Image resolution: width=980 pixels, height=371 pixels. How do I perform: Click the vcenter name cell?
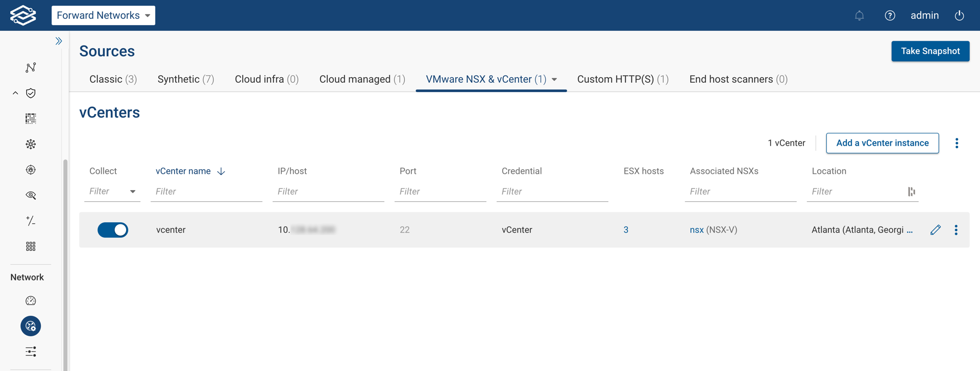(171, 230)
